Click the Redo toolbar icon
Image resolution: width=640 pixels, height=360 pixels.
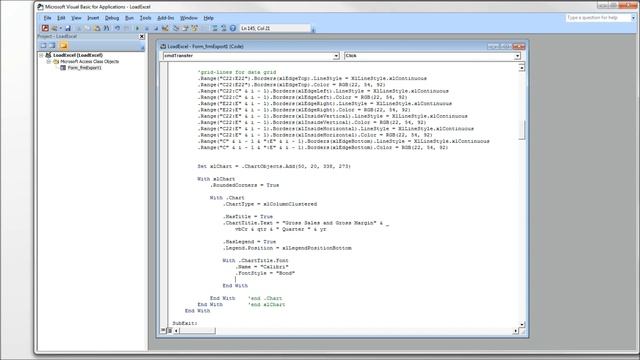(126, 28)
